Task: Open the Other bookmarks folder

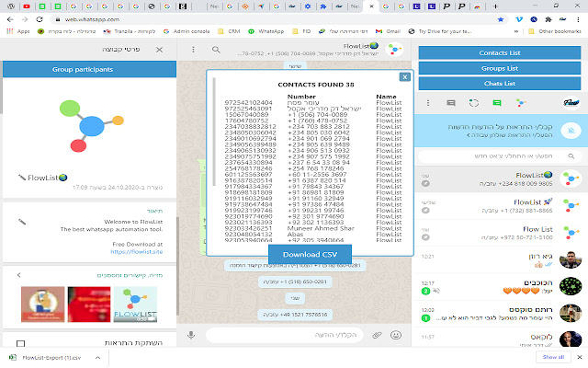Action: 555,31
